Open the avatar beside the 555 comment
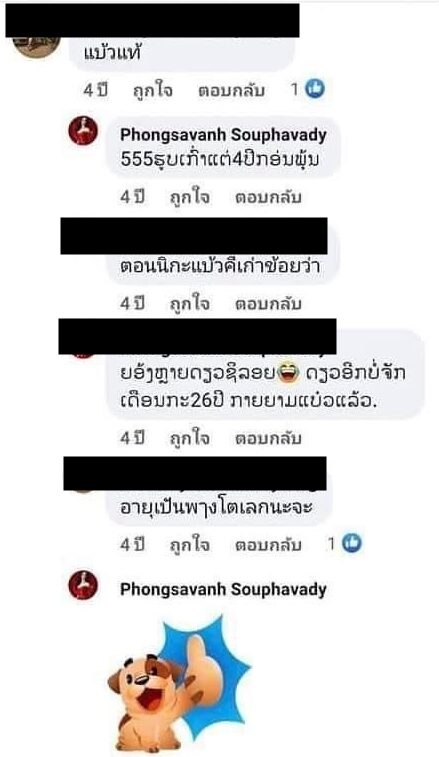The image size is (439, 757). tap(83, 131)
